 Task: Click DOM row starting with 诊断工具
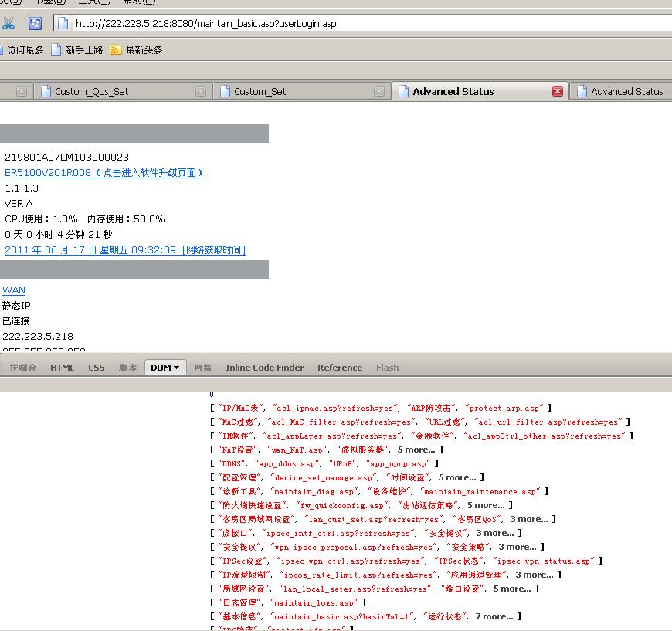coord(379,492)
